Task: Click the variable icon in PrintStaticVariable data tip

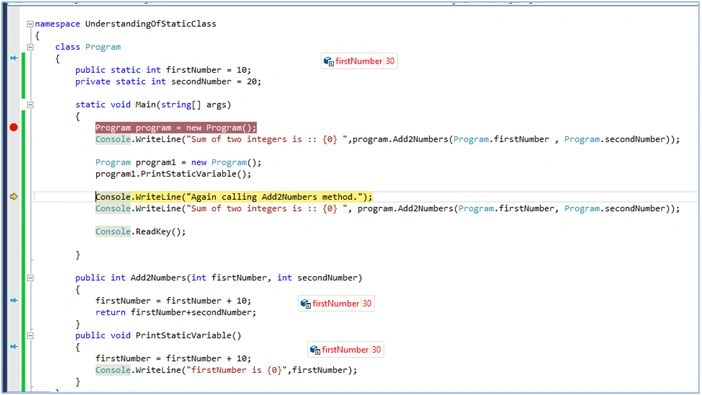Action: pos(315,350)
